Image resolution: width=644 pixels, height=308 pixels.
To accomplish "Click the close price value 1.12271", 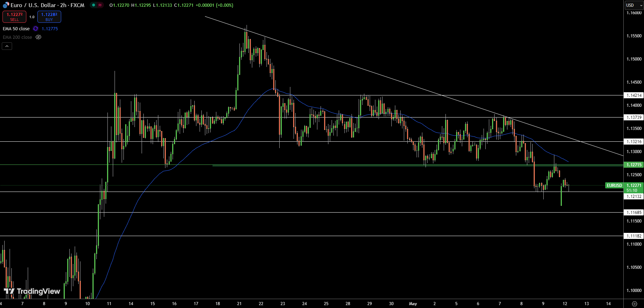I will click(185, 5).
